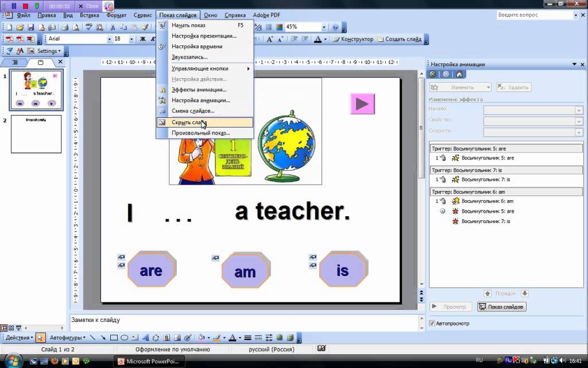Click the Dash Style icon
Image resolution: width=588 pixels, height=368 pixels.
click(258, 338)
